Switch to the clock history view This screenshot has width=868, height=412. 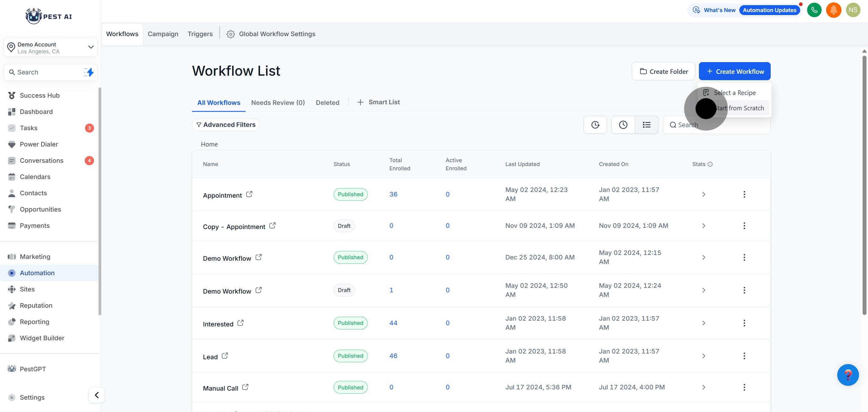tap(623, 125)
